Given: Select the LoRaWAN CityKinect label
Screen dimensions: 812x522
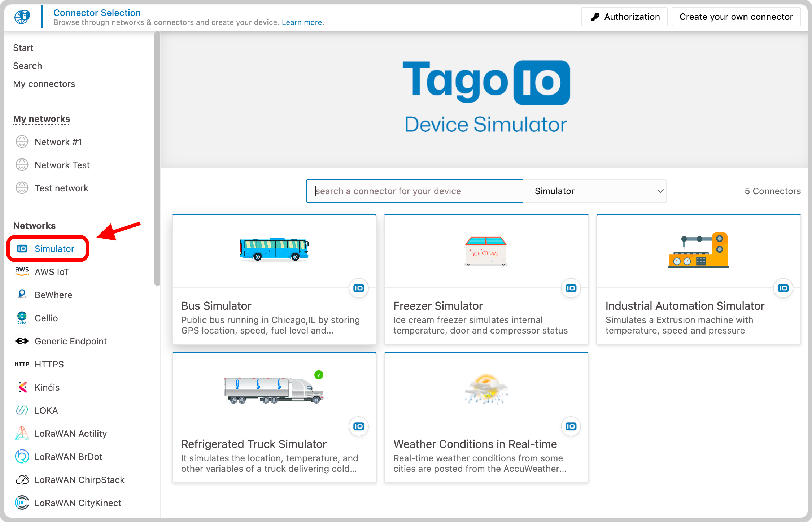Looking at the screenshot, I should 78,503.
